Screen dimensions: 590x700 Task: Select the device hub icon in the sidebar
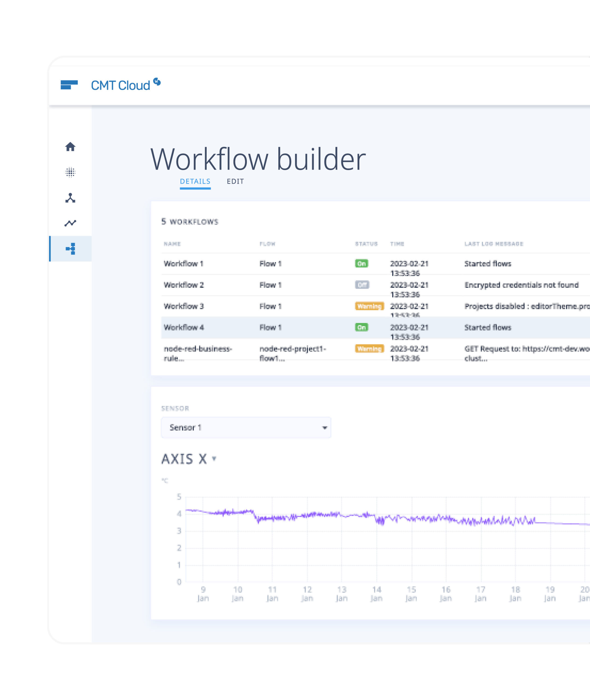[71, 198]
